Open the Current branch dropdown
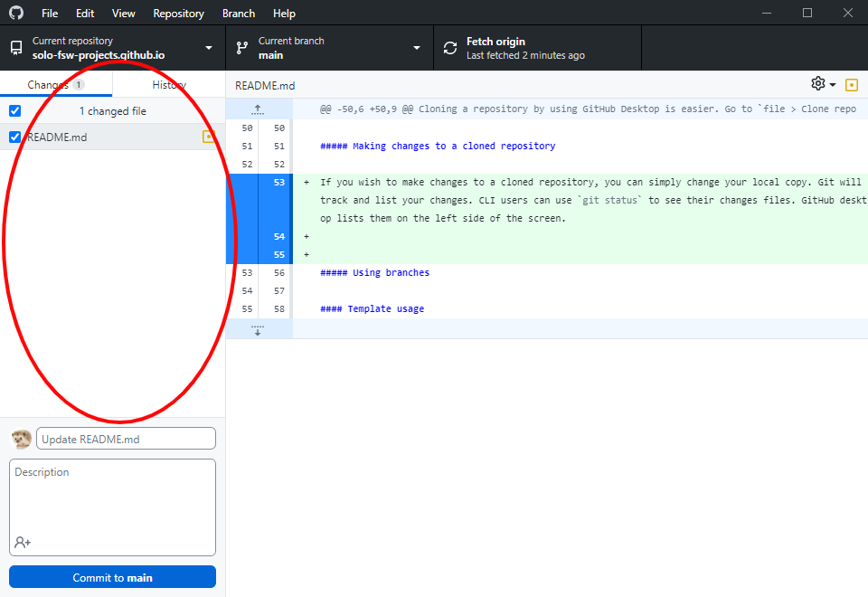The height and width of the screenshot is (597, 868). 329,48
